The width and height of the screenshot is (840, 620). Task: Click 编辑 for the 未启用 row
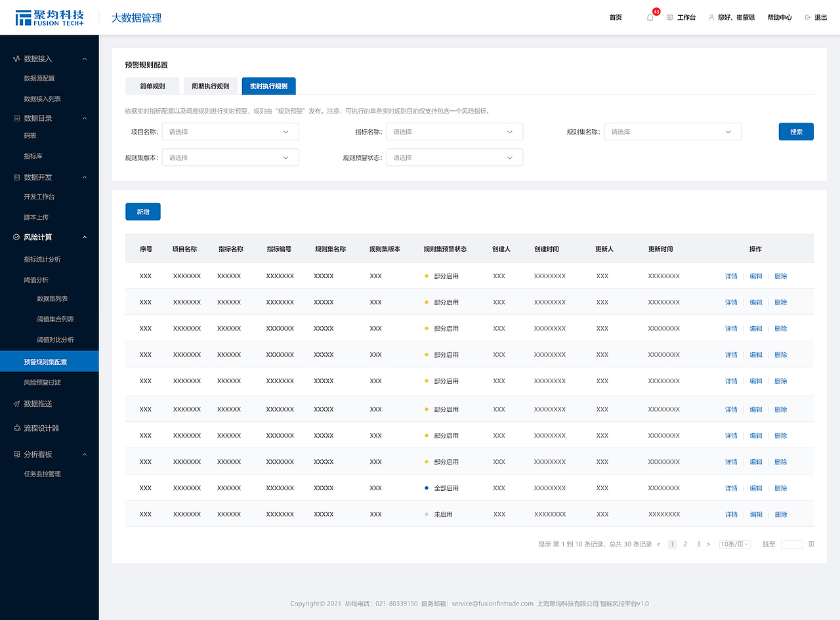pyautogui.click(x=756, y=514)
